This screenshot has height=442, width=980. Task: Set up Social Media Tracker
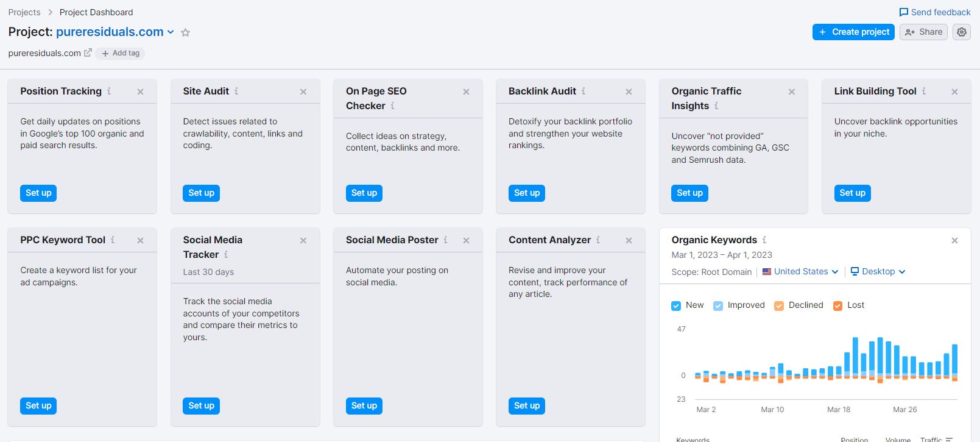coord(201,406)
